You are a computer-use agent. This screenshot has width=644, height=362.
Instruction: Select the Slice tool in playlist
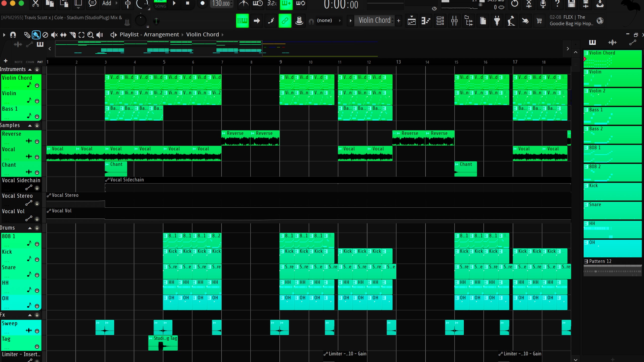72,35
